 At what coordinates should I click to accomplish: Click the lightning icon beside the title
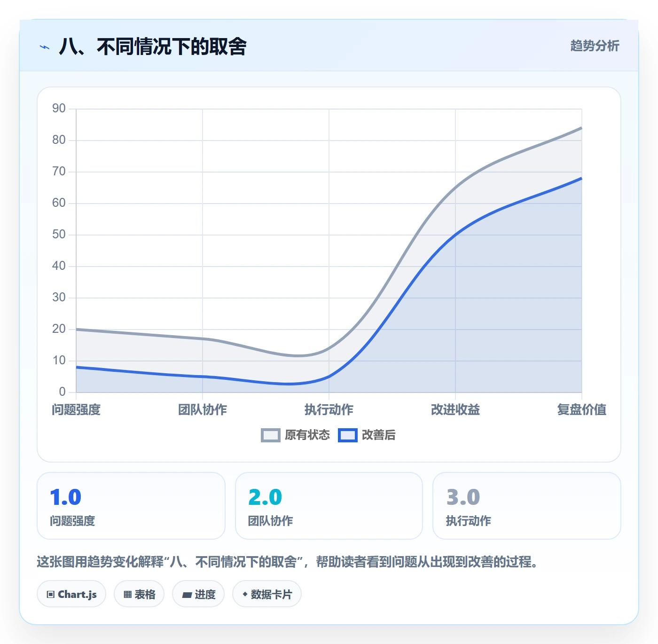pyautogui.click(x=45, y=47)
